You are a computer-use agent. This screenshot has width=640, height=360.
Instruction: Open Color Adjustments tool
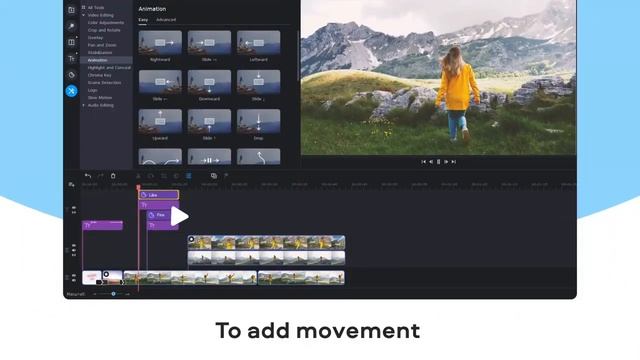pos(106,22)
